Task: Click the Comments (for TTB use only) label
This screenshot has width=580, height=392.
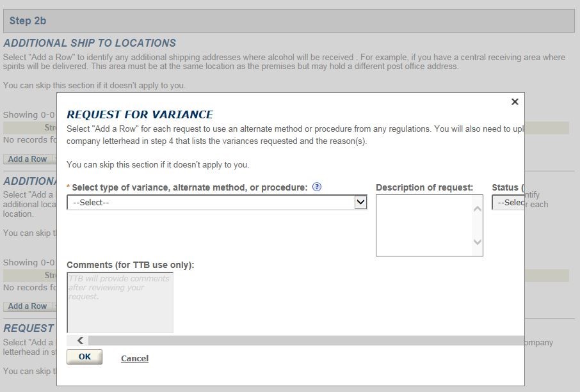Action: coord(130,265)
